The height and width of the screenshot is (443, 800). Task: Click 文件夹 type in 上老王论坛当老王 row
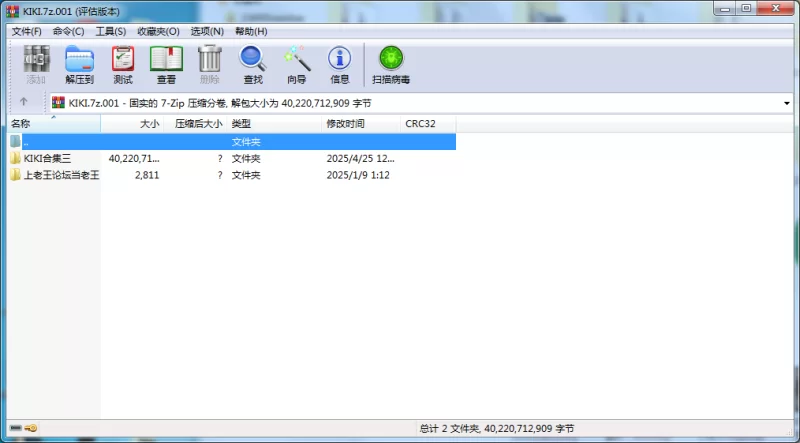tap(246, 176)
